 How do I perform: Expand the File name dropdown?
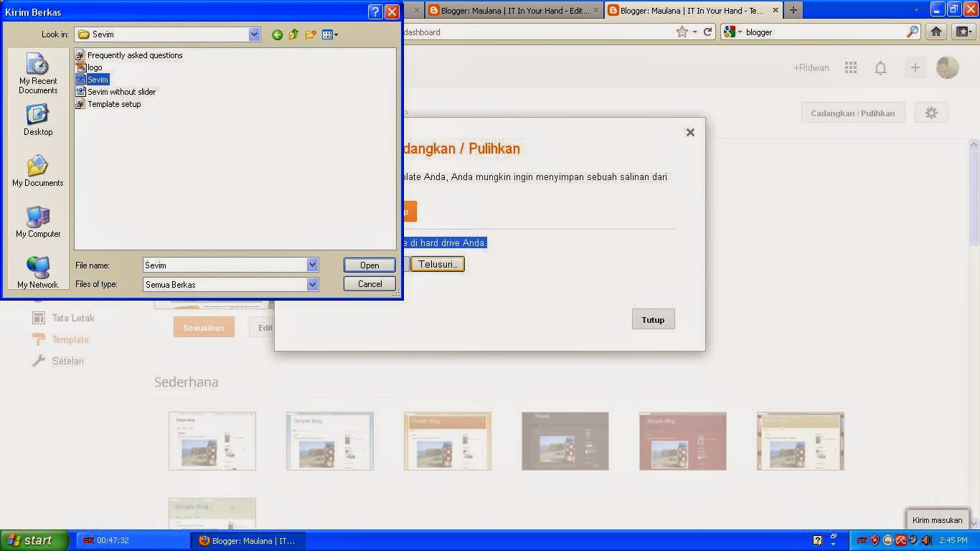click(312, 265)
